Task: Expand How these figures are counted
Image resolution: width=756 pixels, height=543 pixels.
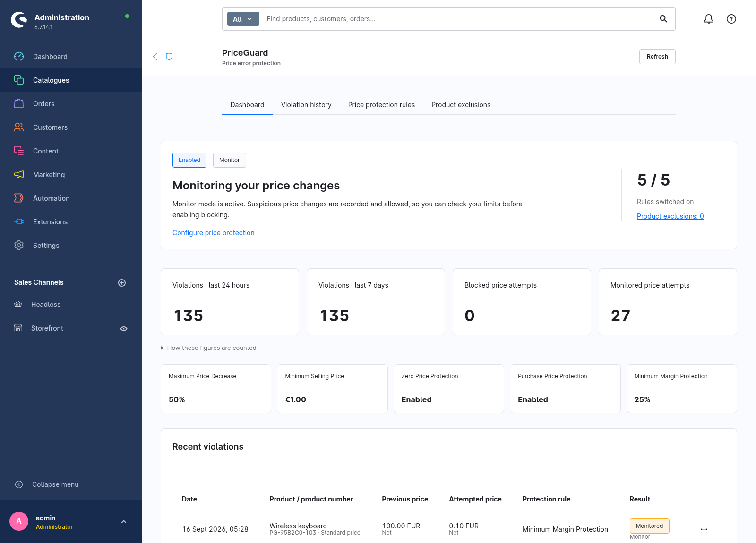Action: click(x=208, y=348)
